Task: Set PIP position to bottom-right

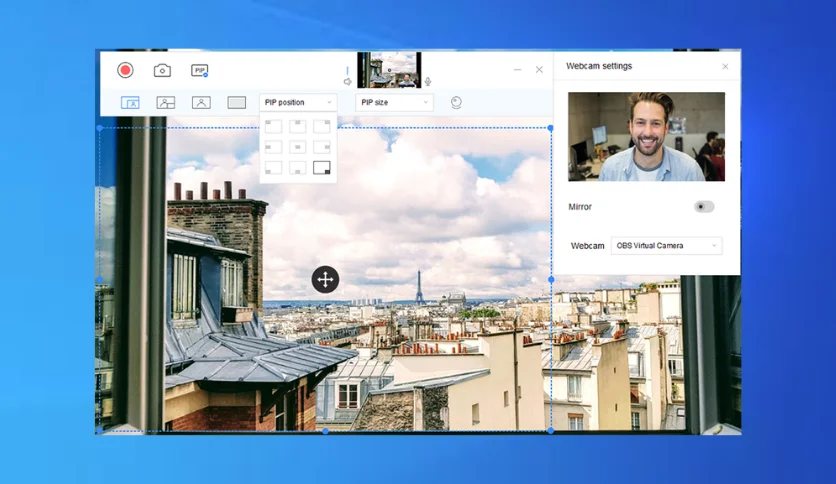Action: click(321, 167)
